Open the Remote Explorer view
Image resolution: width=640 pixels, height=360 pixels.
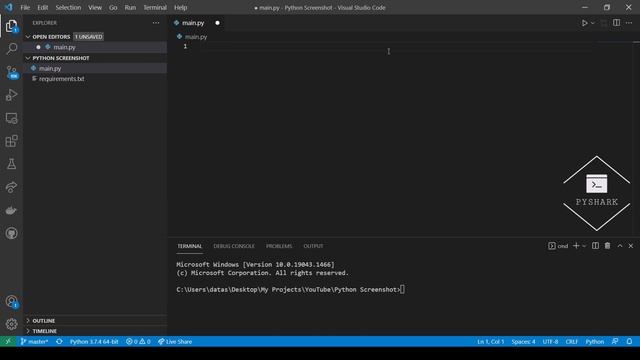click(11, 118)
